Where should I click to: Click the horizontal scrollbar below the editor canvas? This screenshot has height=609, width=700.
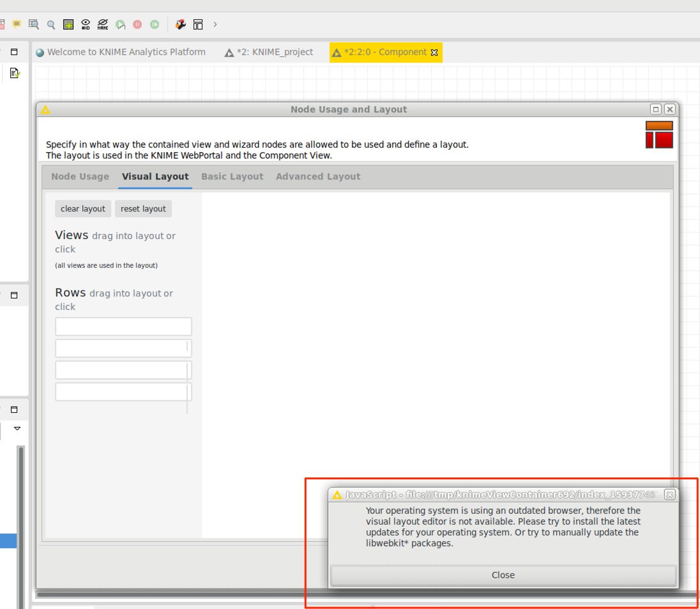(366, 595)
